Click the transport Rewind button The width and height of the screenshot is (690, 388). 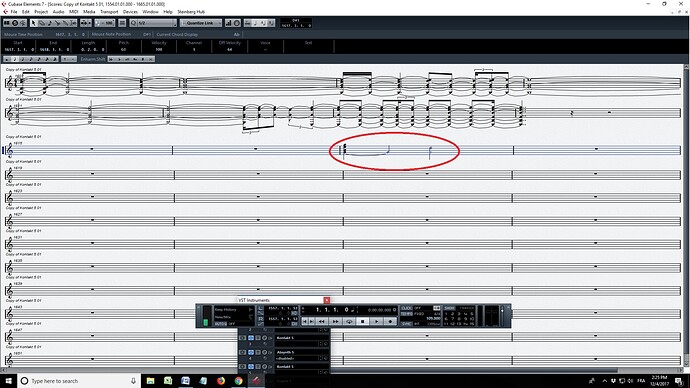[x=322, y=321]
